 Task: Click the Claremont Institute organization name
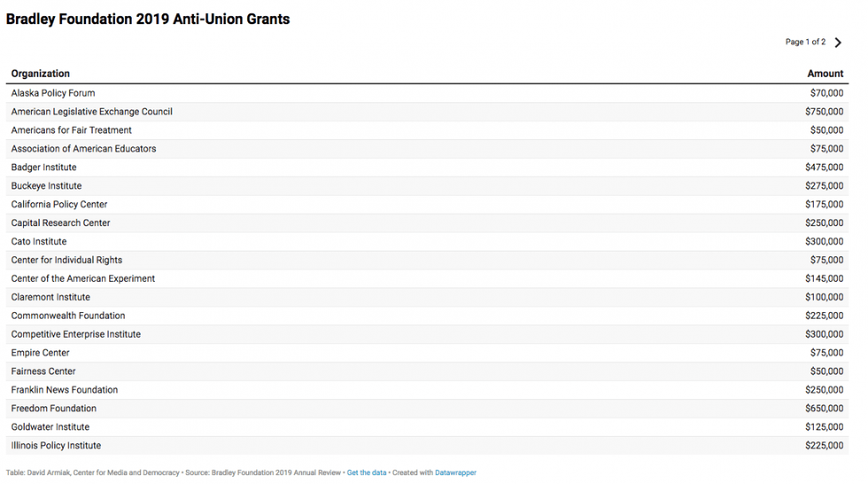[50, 297]
